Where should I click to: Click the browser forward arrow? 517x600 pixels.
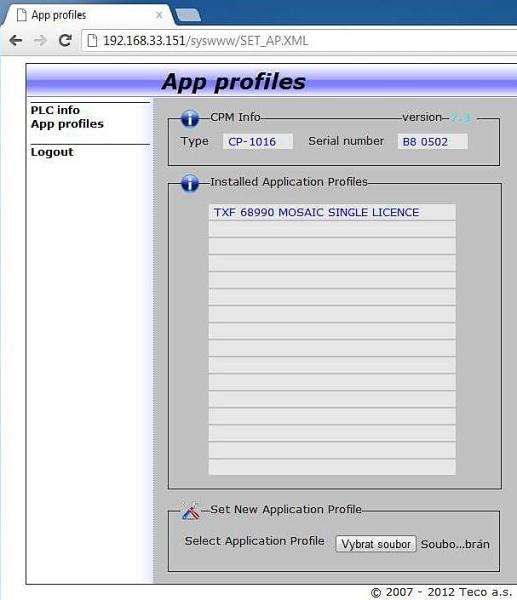(x=40, y=40)
